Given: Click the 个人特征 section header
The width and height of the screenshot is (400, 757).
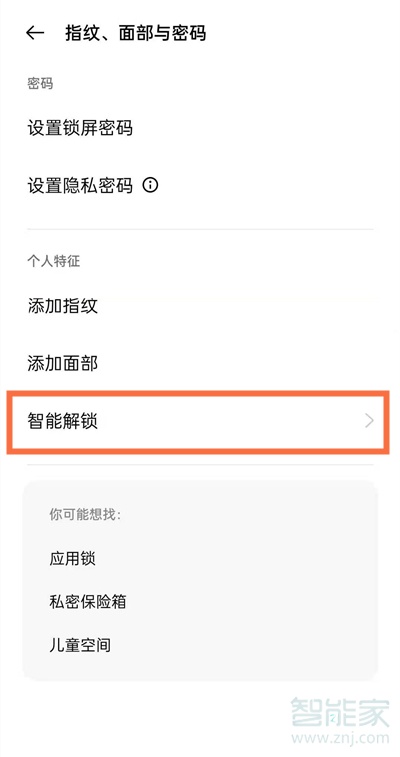Looking at the screenshot, I should tap(53, 261).
